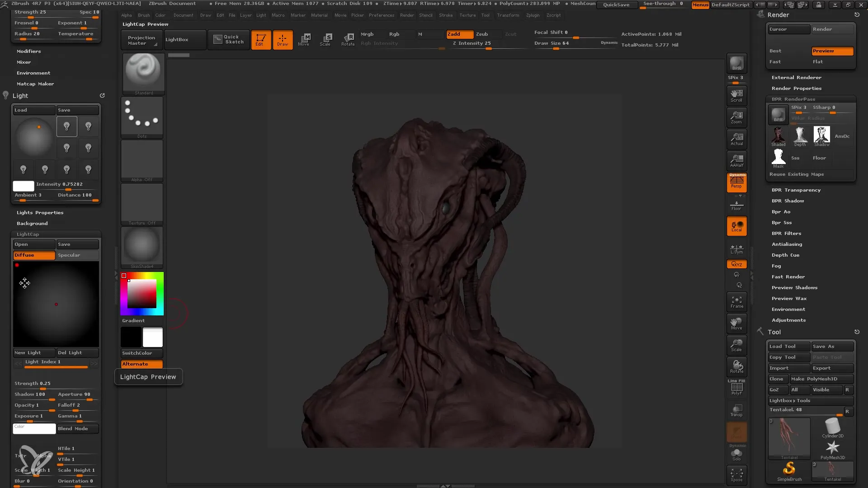Click the Shadow render pass thumbnail
This screenshot has height=488, width=868.
click(x=821, y=136)
